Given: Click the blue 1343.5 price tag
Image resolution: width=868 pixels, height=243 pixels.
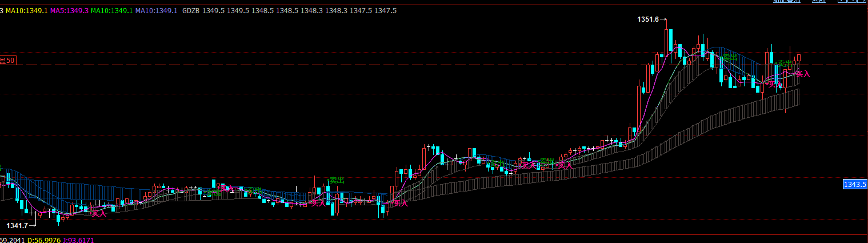Looking at the screenshot, I should [x=855, y=184].
